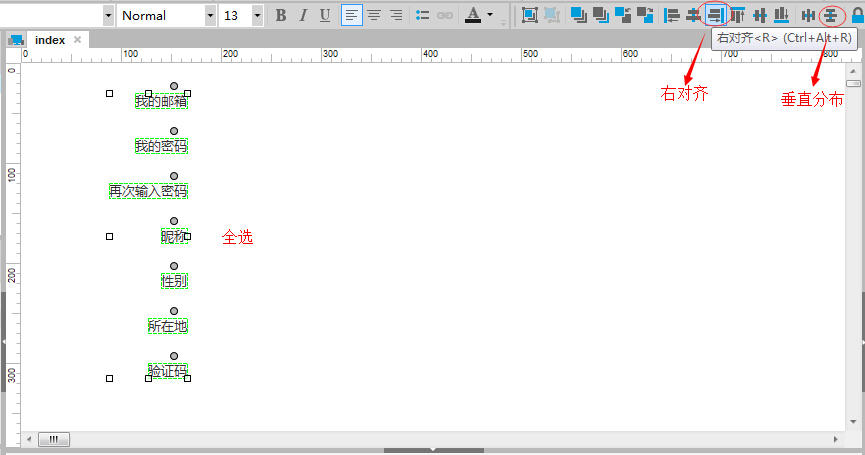Click the Align Top widgets icon

pyautogui.click(x=737, y=15)
